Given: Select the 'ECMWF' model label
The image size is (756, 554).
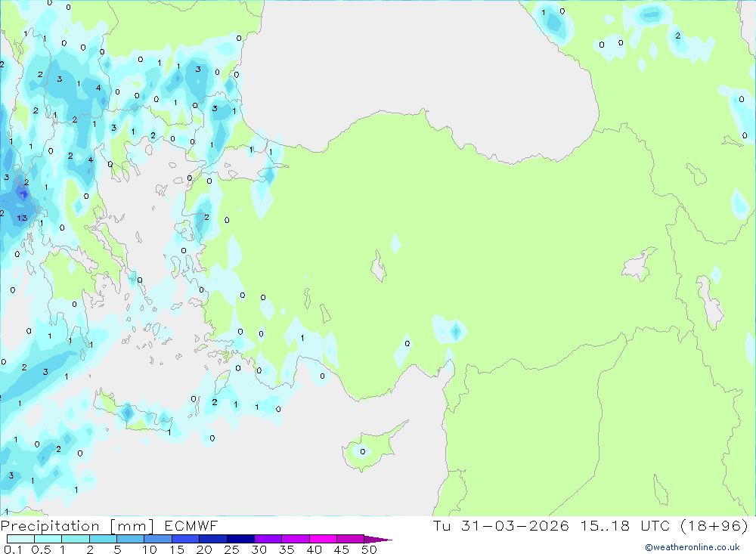Looking at the screenshot, I should point(191,525).
